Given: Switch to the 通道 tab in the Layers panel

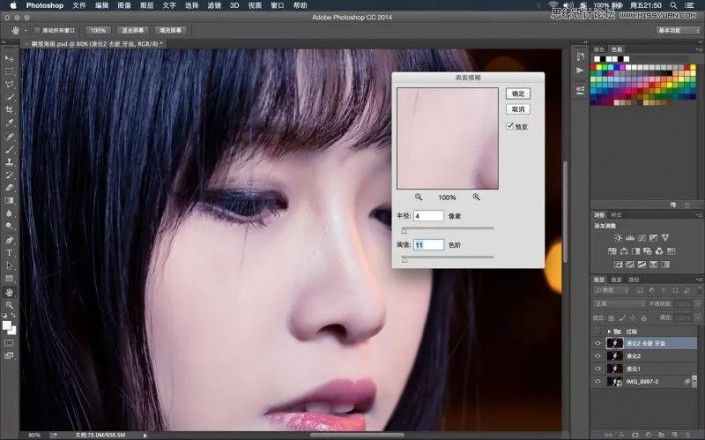Looking at the screenshot, I should (616, 280).
